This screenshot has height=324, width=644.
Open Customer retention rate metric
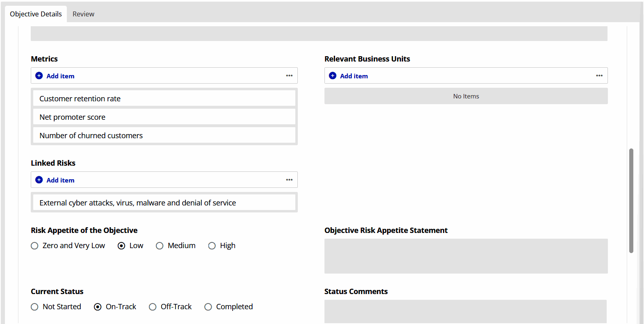pyautogui.click(x=164, y=98)
